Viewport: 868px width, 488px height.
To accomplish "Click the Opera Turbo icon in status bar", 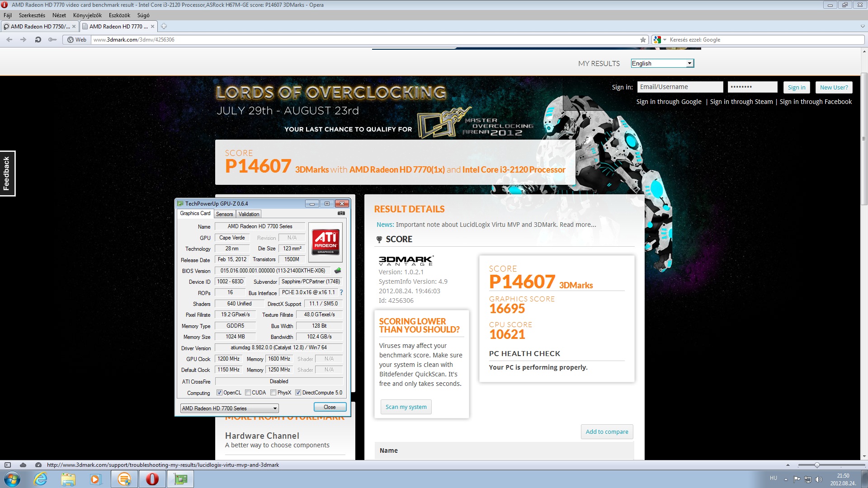I will coord(38,465).
